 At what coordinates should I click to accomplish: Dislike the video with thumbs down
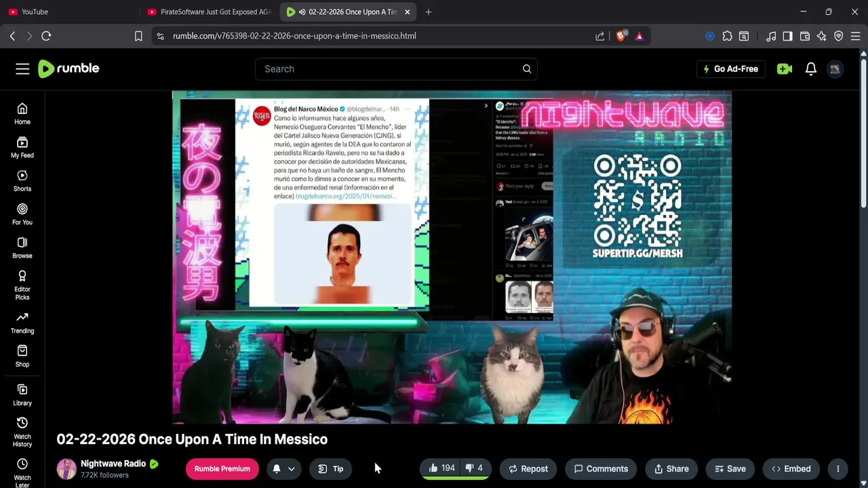[474, 468]
